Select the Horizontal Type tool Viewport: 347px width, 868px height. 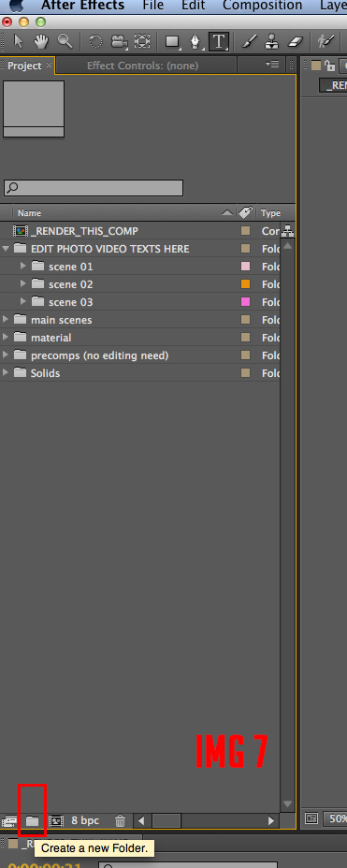[x=219, y=41]
